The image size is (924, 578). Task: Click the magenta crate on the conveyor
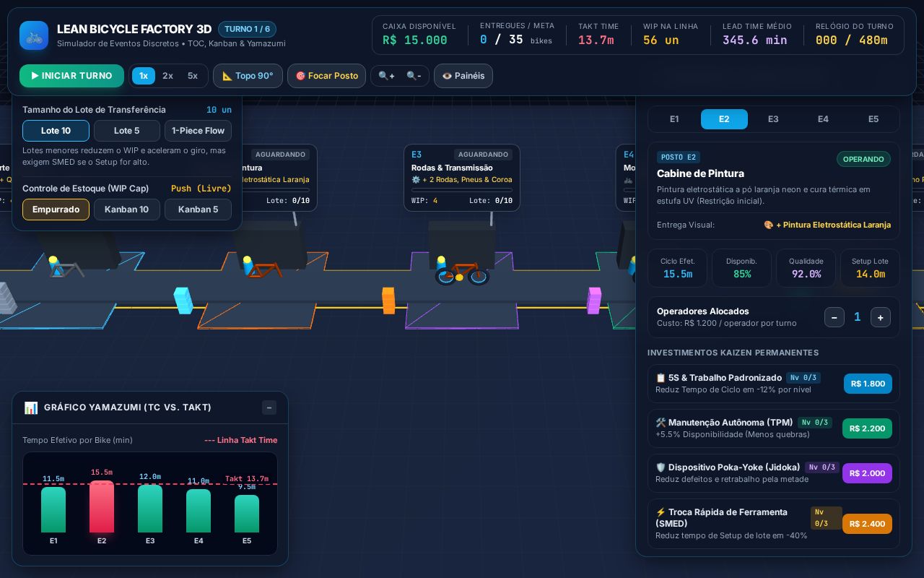(594, 301)
